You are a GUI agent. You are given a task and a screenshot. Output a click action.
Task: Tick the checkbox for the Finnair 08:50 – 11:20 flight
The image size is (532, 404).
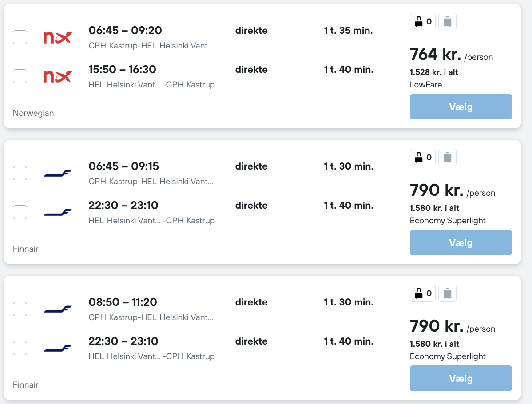tap(20, 309)
